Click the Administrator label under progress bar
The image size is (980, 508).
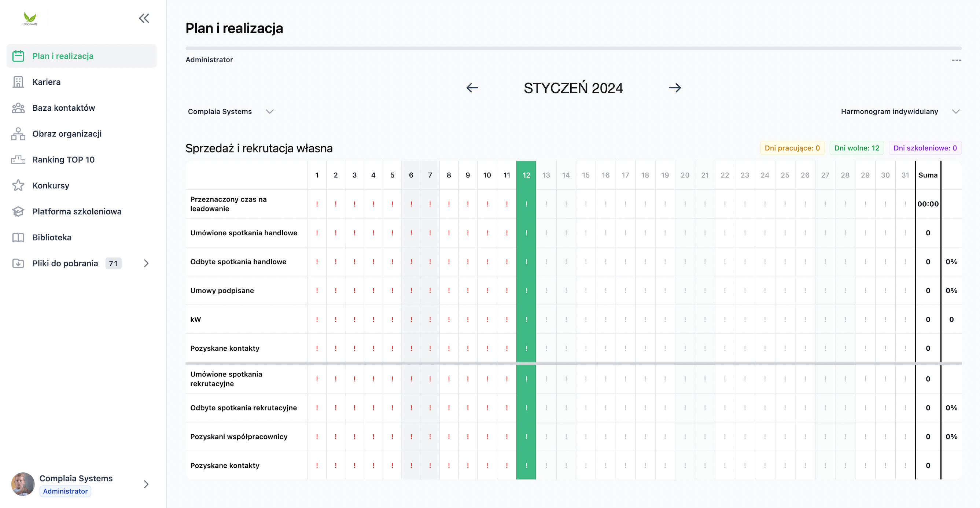pyautogui.click(x=209, y=60)
